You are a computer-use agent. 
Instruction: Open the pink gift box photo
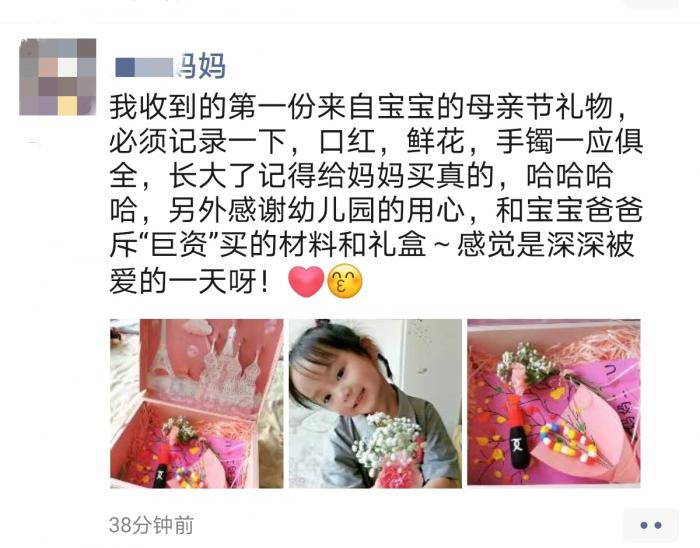tap(196, 403)
